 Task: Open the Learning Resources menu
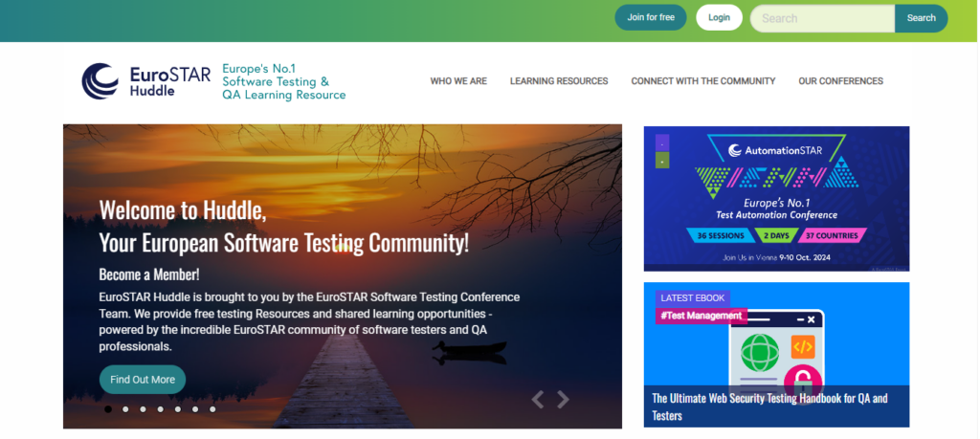click(x=559, y=81)
